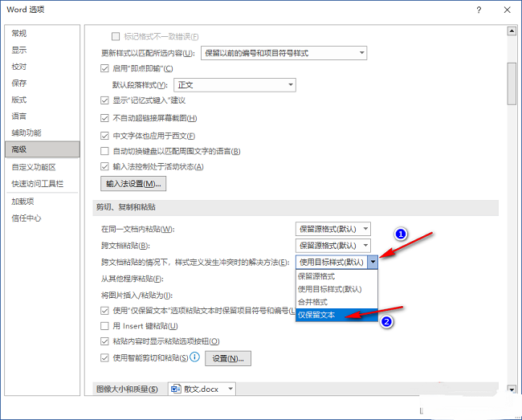Select 仅保留文本 from the dropdown list
The image size is (522, 420).
tap(336, 315)
